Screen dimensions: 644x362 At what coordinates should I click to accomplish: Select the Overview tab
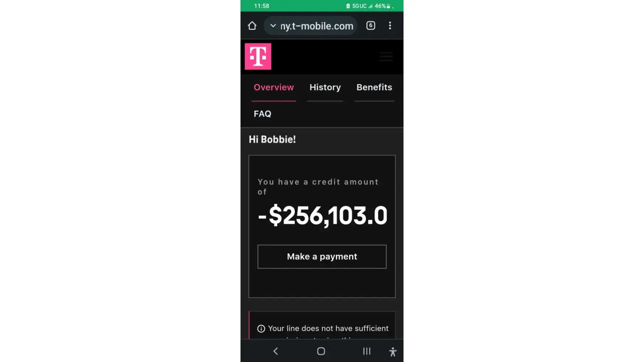coord(274,87)
